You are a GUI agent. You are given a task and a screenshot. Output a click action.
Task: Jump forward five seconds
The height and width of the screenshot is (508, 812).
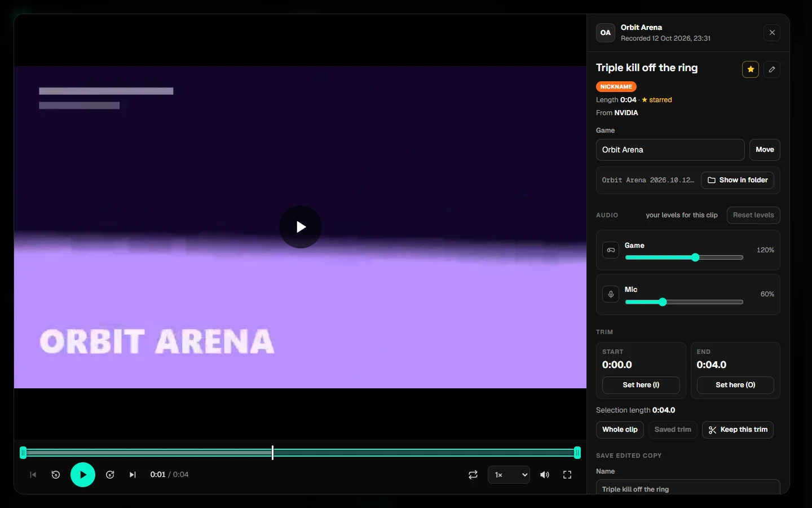(x=110, y=475)
